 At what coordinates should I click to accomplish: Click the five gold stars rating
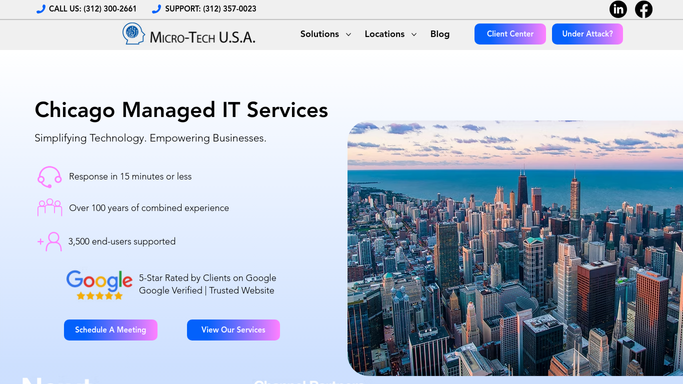point(100,296)
